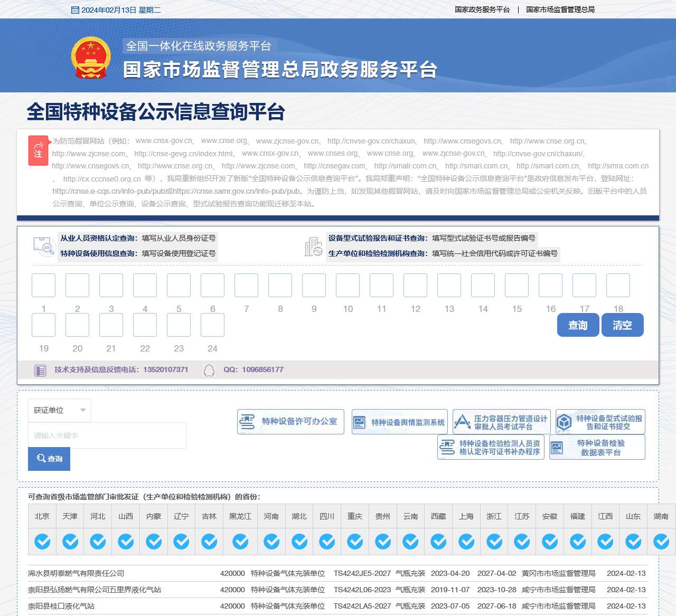Toggle the 山东 province checkmark
This screenshot has width=676, height=616.
(633, 542)
